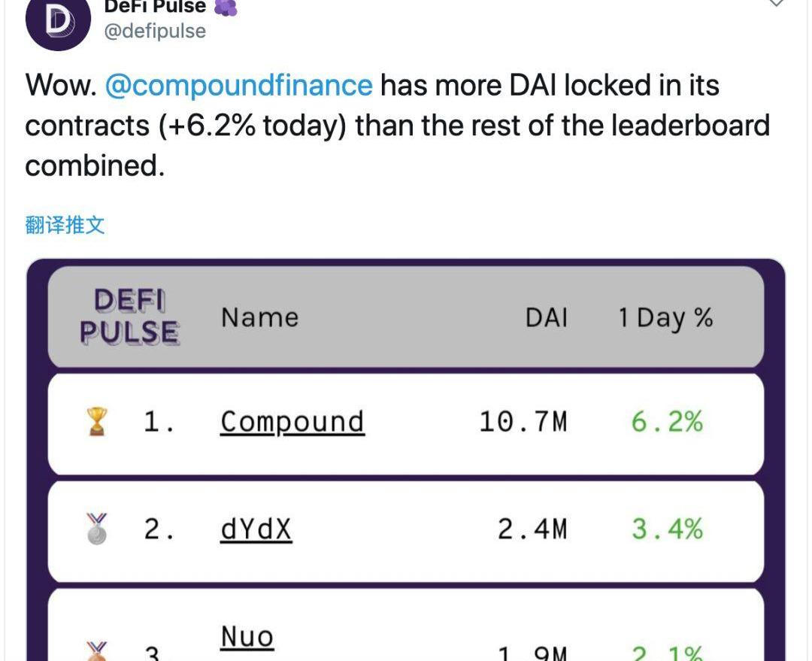Click dYdX's 2.4M DAI value

(532, 529)
